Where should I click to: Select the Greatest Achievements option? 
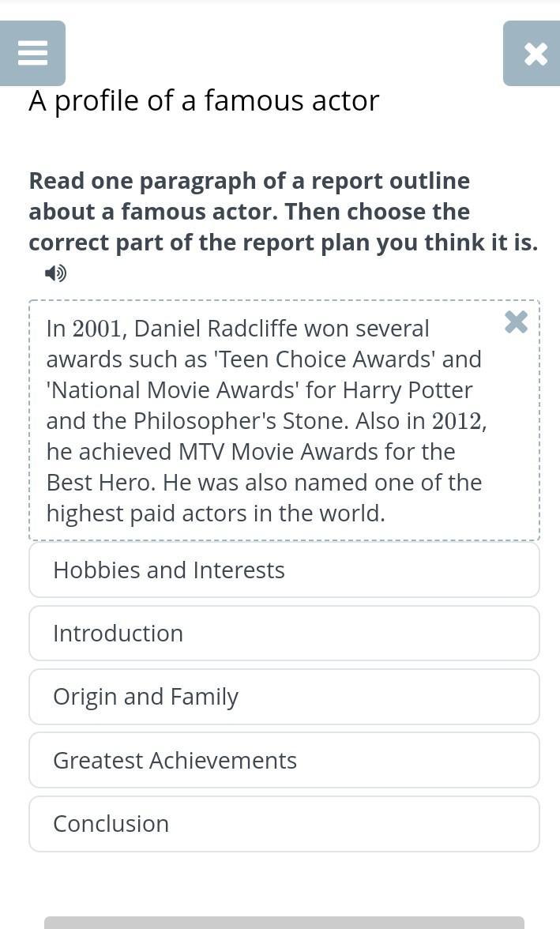284,760
